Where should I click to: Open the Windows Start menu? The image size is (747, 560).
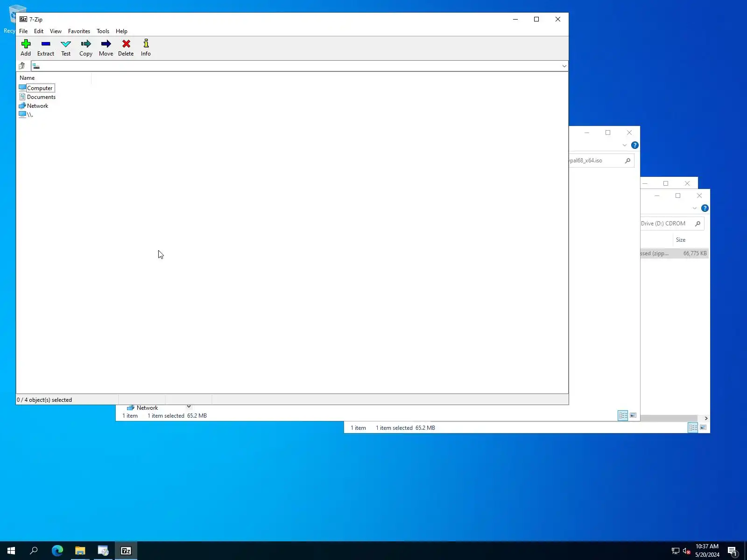[11, 551]
